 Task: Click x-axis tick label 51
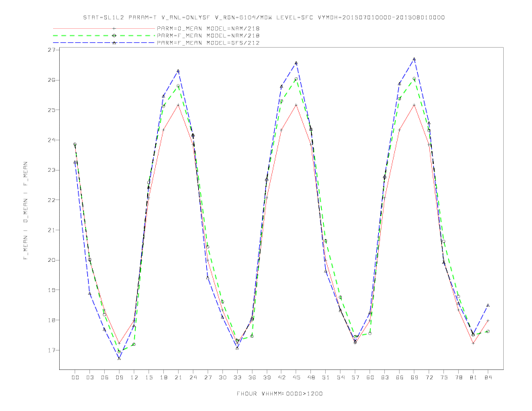point(326,377)
